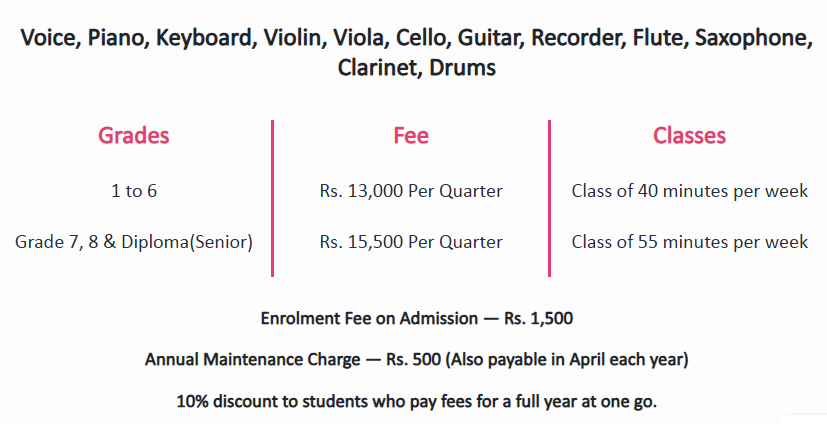Click the pink divider between Grades and Fee

tap(273, 199)
